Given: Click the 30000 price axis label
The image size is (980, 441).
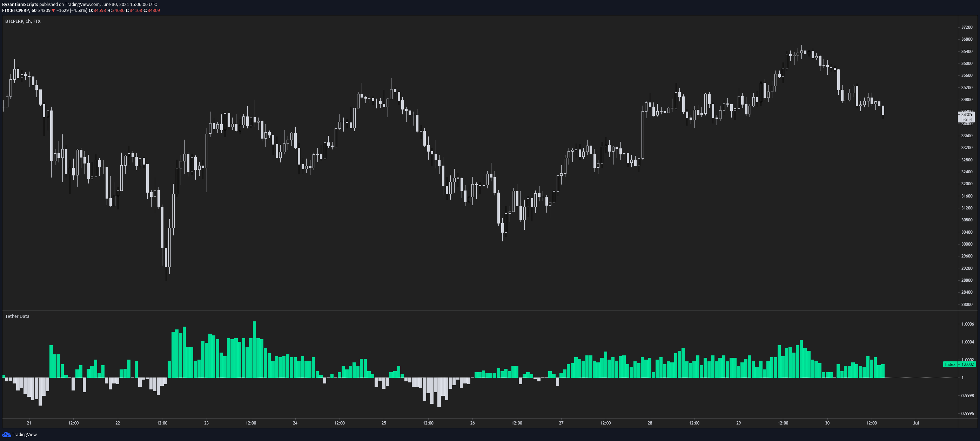Looking at the screenshot, I should coord(967,244).
